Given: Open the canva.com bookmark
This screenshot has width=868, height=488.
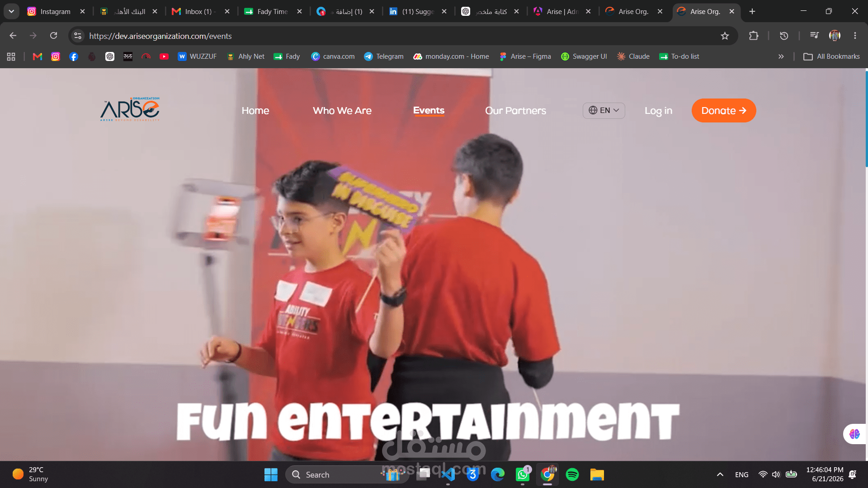Looking at the screenshot, I should pos(333,56).
